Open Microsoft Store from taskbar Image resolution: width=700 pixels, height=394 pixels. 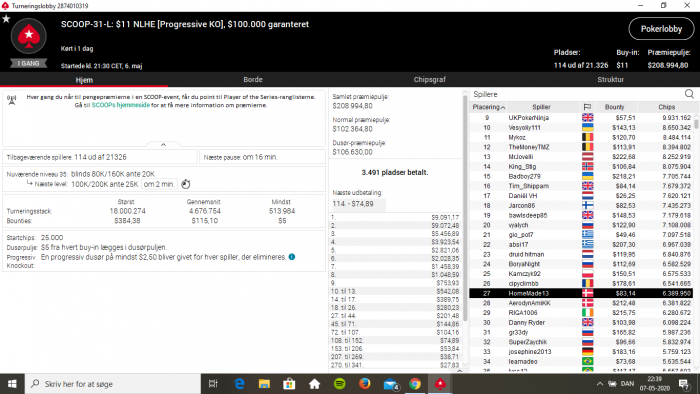(289, 384)
